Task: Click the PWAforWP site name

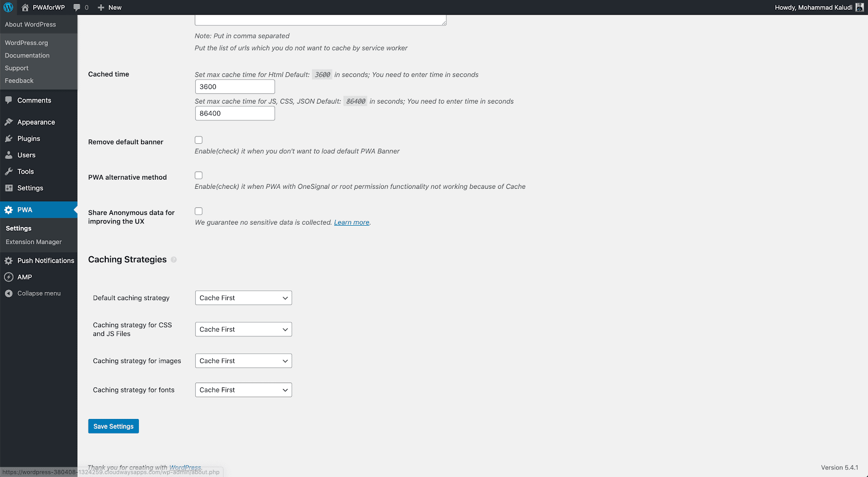Action: pos(49,8)
